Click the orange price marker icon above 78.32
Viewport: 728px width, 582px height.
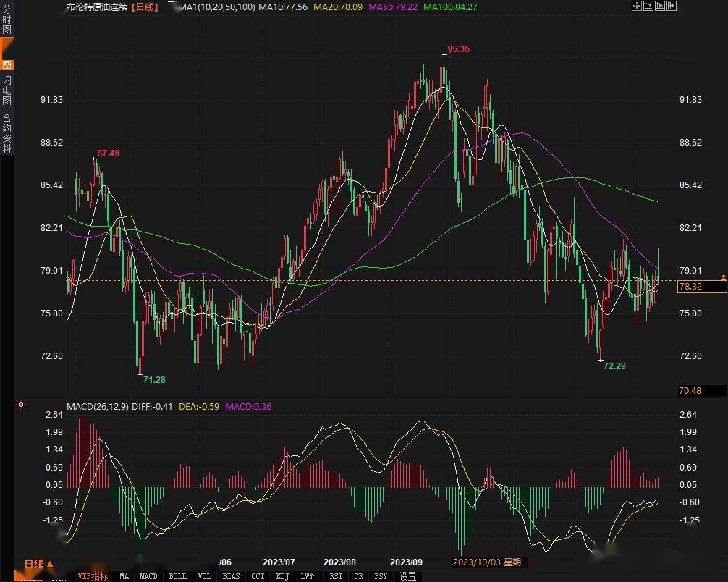pos(723,277)
